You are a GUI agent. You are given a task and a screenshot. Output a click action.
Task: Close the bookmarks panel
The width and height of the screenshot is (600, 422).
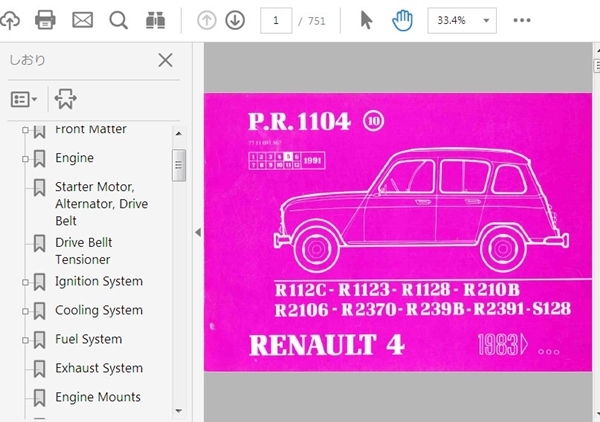[x=165, y=60]
